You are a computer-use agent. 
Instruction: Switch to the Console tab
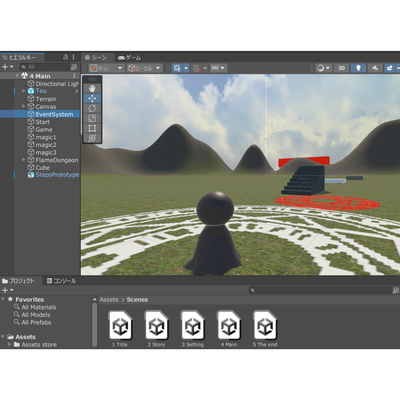pos(61,281)
